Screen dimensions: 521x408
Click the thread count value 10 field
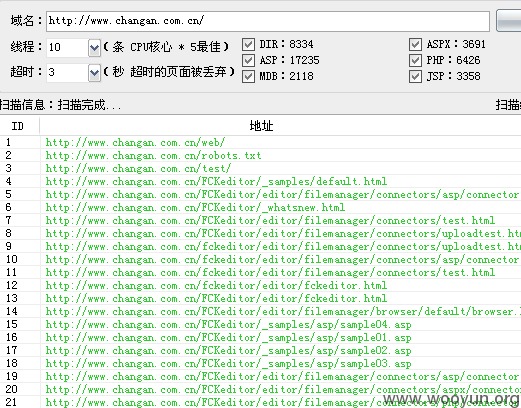pos(67,48)
